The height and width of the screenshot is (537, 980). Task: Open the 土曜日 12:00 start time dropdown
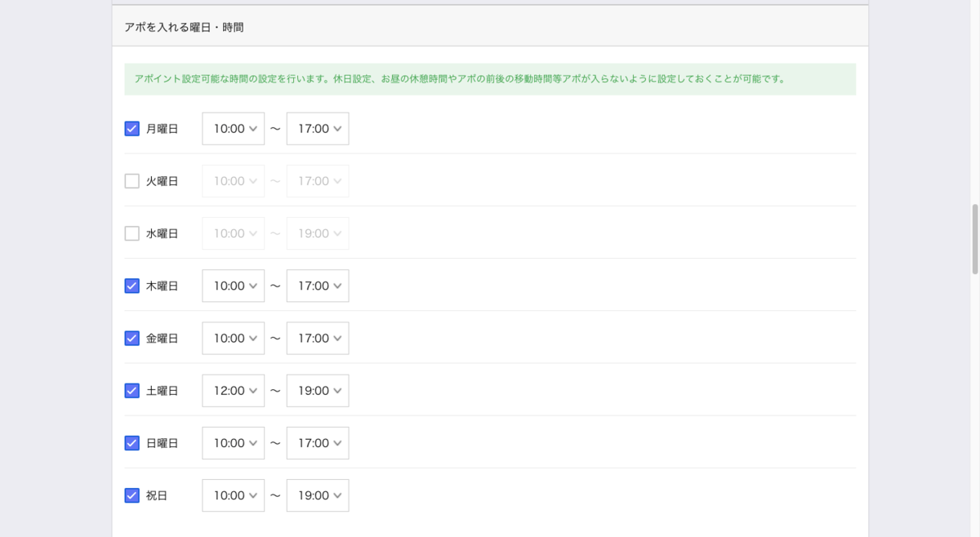pyautogui.click(x=234, y=391)
